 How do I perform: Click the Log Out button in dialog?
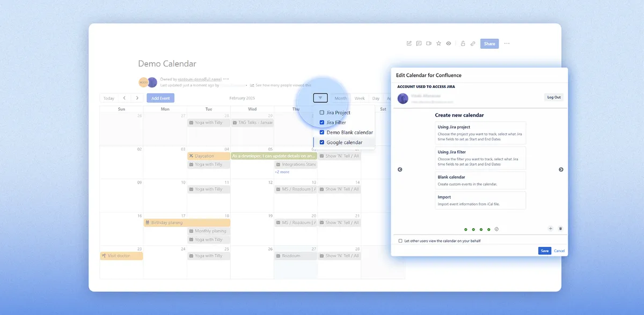[x=554, y=97]
